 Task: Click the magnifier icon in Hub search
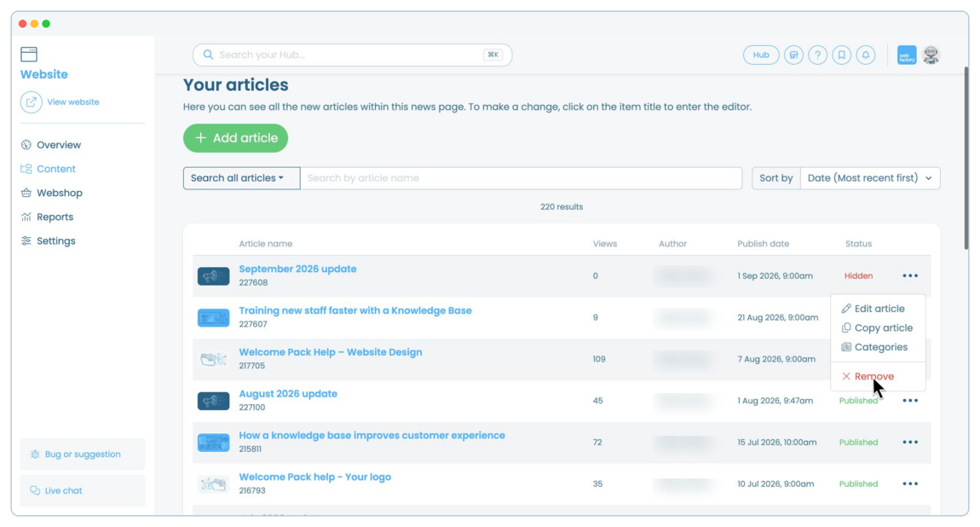coord(208,55)
